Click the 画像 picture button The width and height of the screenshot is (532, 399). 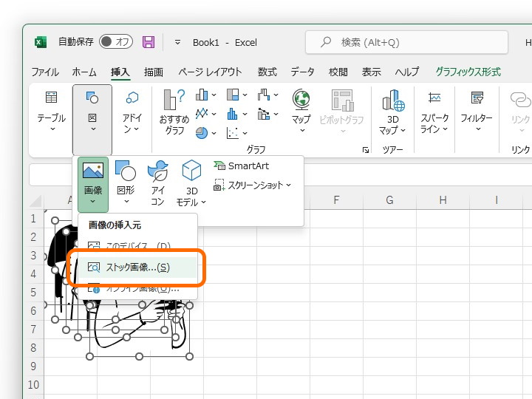[x=93, y=184]
